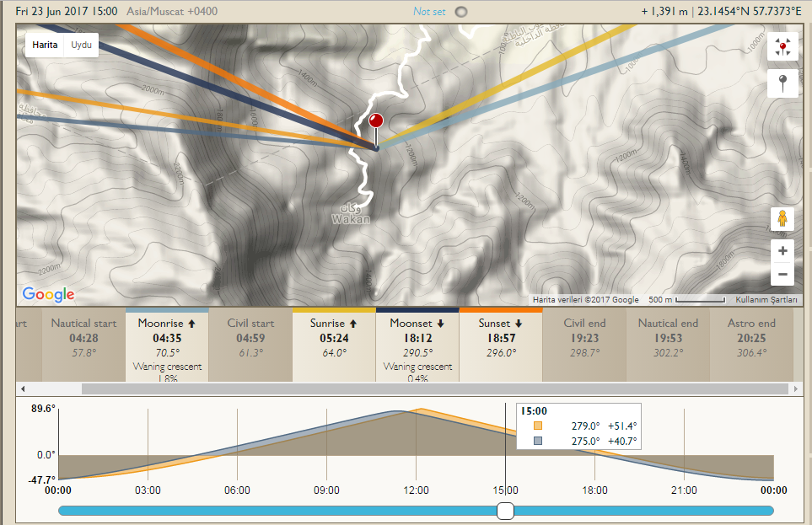Click right arrow of events scrollbar
Image resolution: width=812 pixels, height=525 pixels.
point(797,388)
